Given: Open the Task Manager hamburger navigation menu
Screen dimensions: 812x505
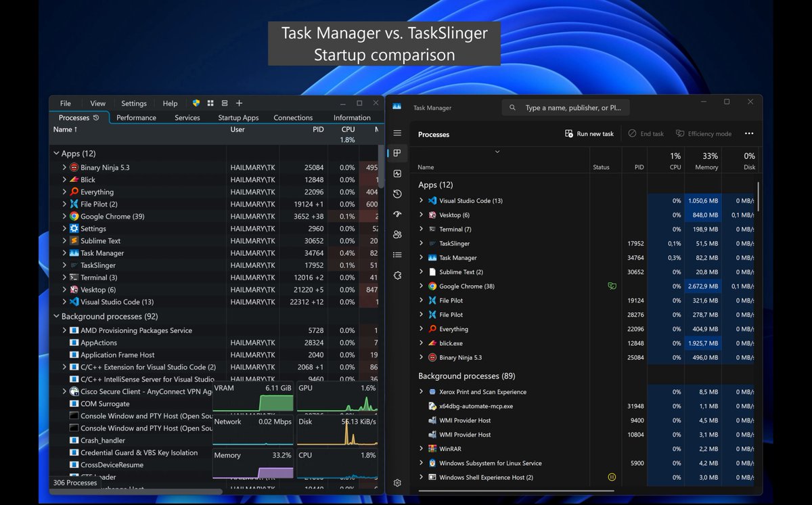Looking at the screenshot, I should pos(397,133).
